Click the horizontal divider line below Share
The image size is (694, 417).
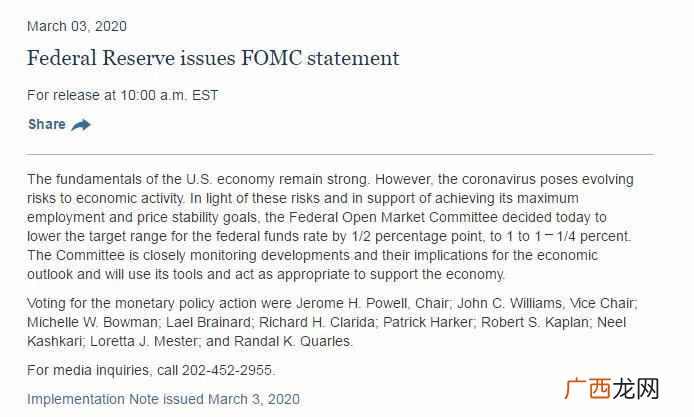[x=340, y=154]
